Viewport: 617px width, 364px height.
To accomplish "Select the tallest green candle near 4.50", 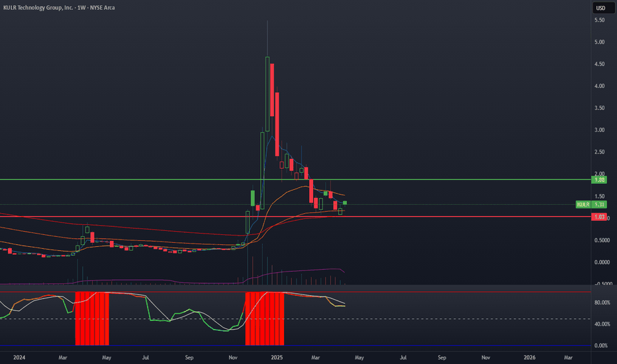I will coord(267,94).
